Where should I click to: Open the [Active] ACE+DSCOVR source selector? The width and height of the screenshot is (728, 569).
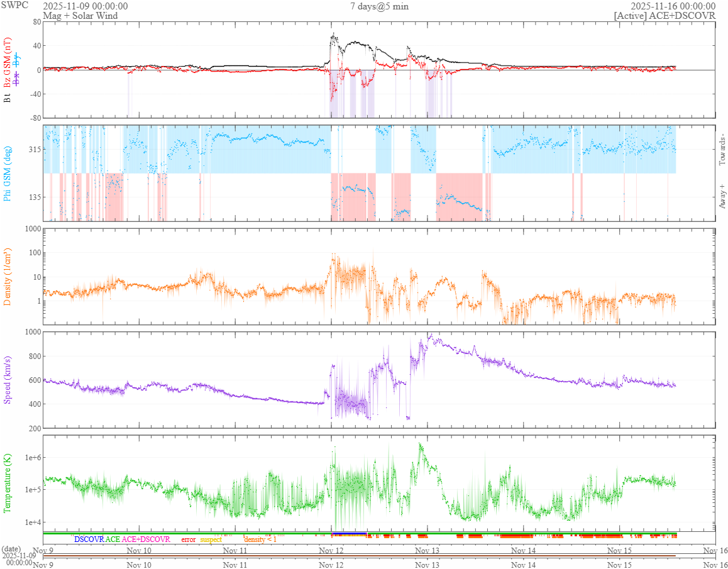tap(664, 16)
